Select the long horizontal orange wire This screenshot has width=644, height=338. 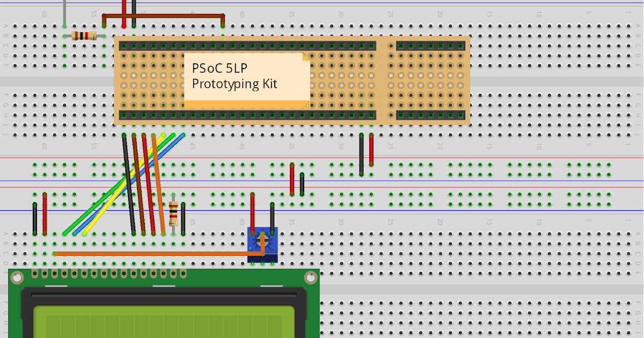[x=159, y=253]
